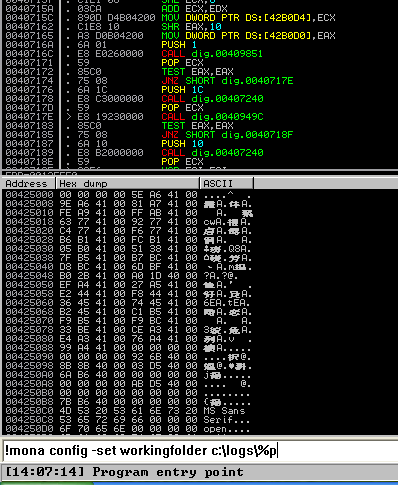Click the status bar message Program entry point
The width and height of the screenshot is (398, 485).
(x=168, y=472)
